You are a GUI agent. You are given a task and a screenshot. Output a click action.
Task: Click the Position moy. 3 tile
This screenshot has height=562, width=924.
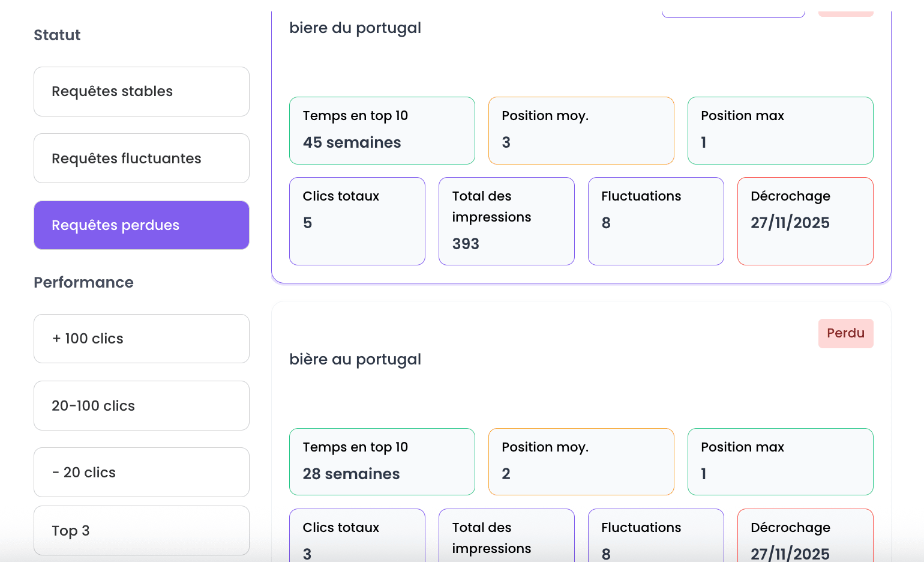[581, 130]
